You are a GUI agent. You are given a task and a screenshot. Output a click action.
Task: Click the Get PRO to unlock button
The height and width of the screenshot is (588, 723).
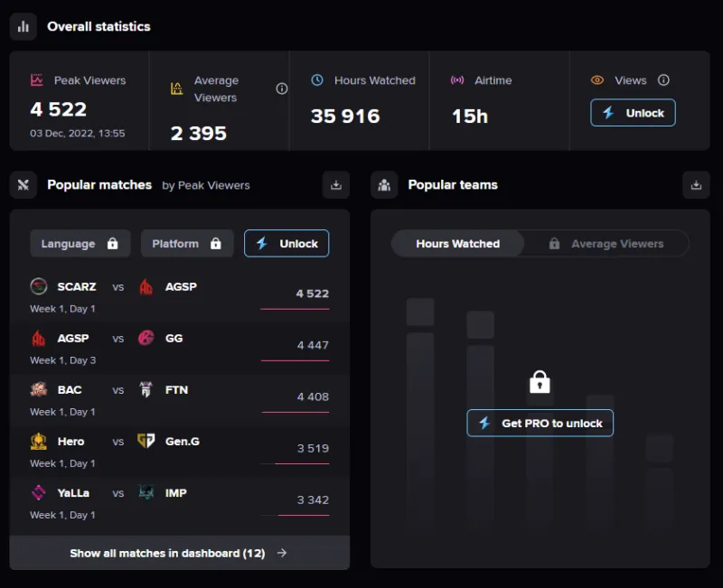pyautogui.click(x=540, y=423)
